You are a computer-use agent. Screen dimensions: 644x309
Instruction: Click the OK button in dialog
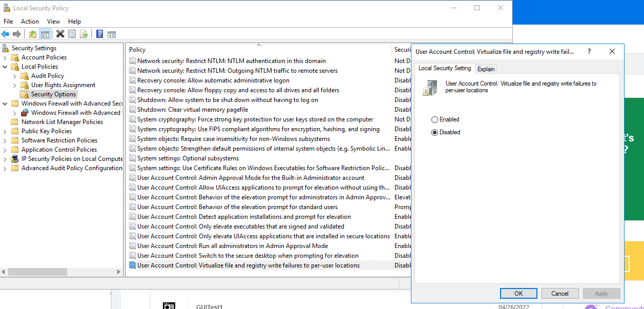coord(518,294)
